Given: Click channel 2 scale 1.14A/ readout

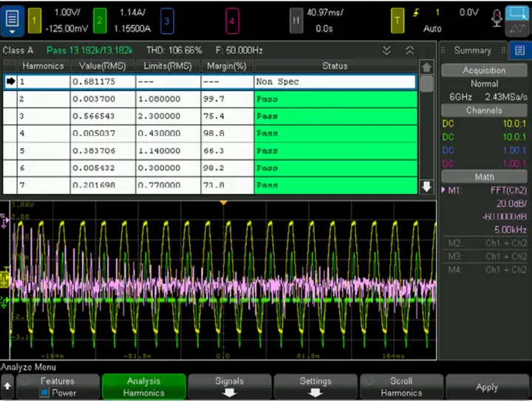Looking at the screenshot, I should [x=133, y=13].
